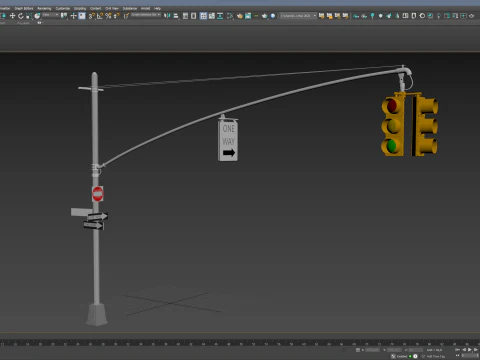Toggle the Spinner Snap icon

(117, 16)
